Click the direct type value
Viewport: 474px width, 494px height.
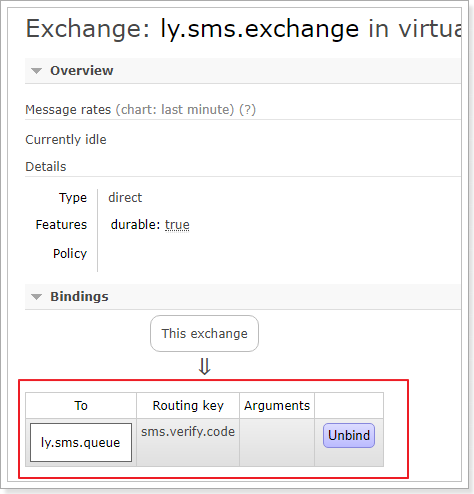pos(125,198)
